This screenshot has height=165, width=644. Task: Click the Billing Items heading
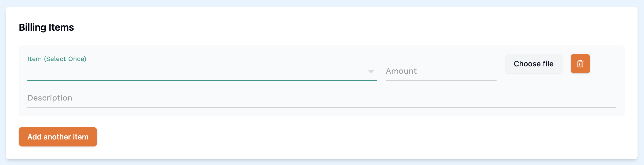[46, 27]
